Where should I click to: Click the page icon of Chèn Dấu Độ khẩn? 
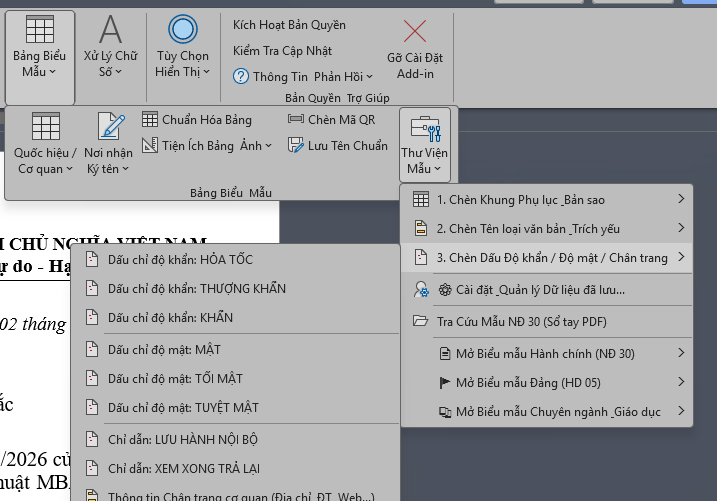[x=421, y=257]
